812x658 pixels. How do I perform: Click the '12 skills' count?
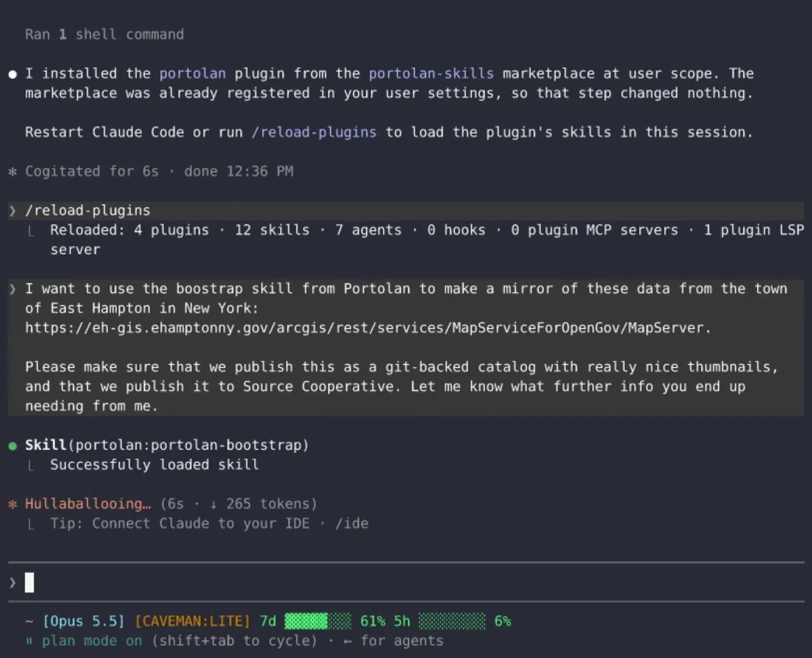click(272, 230)
